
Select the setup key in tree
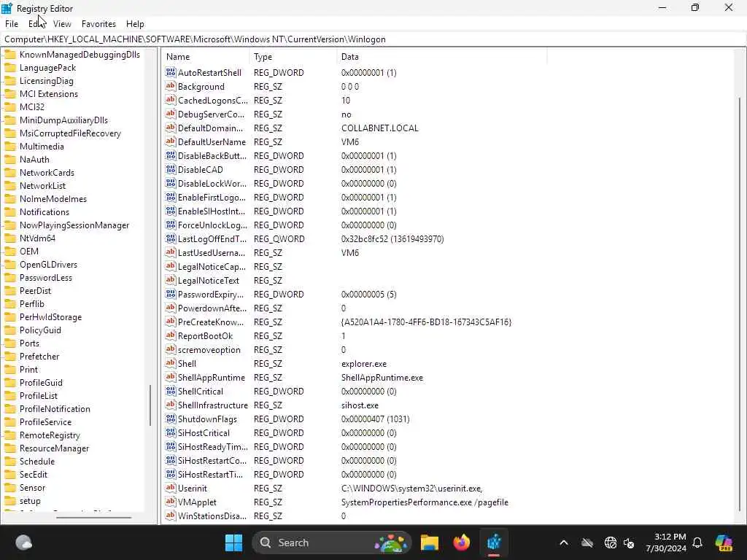click(x=29, y=501)
